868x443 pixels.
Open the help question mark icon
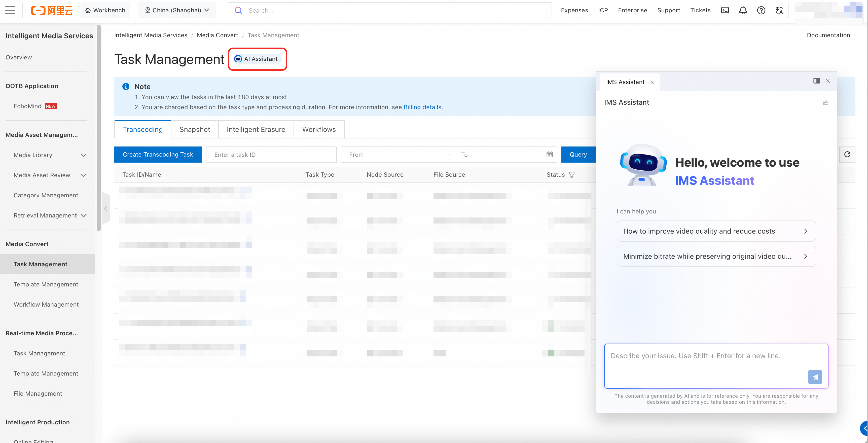761,10
